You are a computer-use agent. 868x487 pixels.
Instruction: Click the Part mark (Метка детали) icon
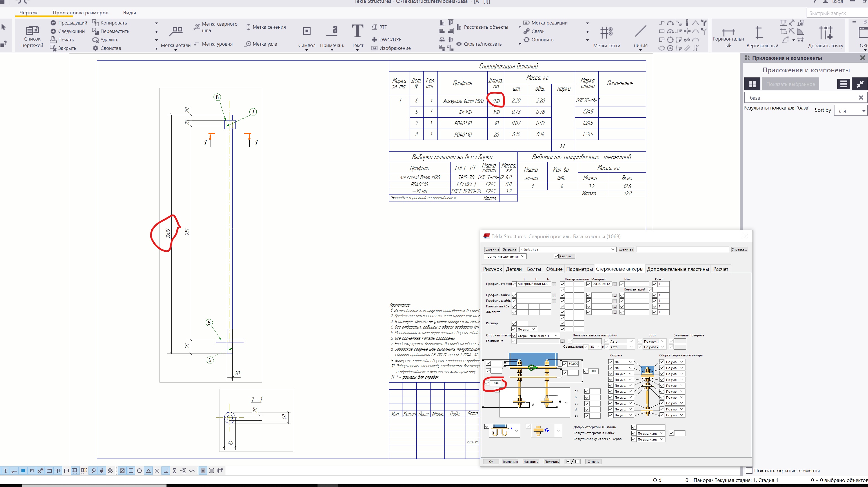click(176, 32)
